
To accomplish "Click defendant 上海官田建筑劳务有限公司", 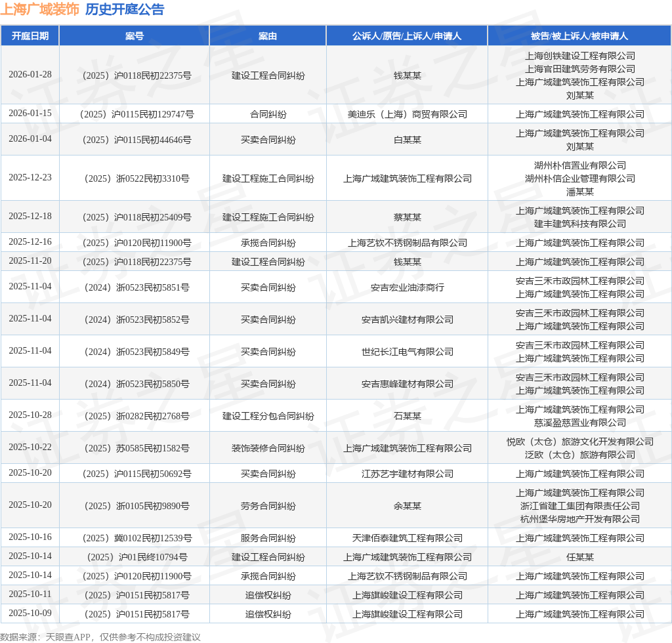I will [580, 69].
